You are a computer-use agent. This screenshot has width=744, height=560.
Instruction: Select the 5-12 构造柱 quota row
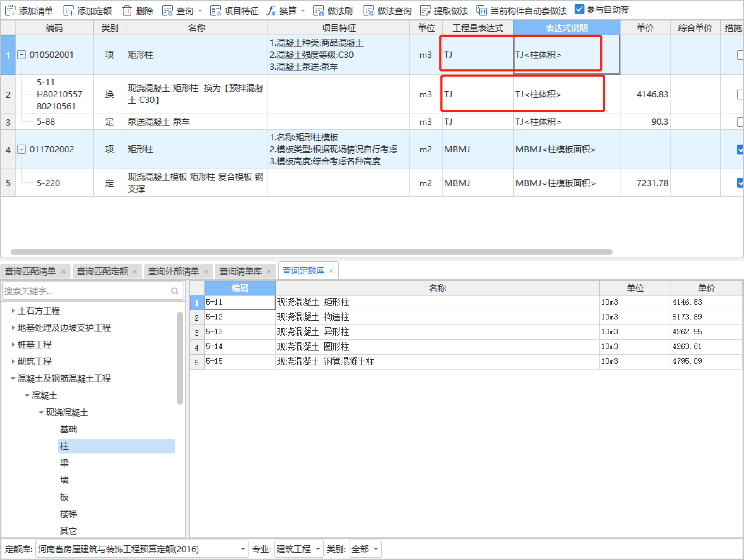466,317
